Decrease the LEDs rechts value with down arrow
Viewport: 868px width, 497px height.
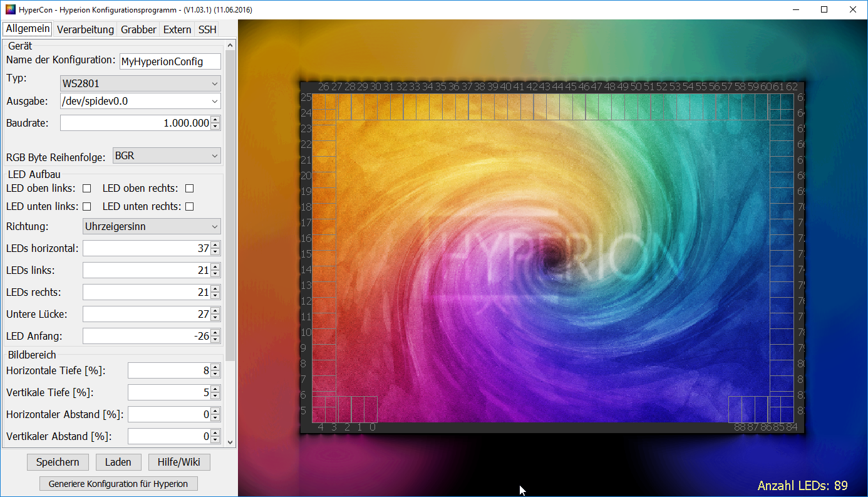click(x=215, y=296)
